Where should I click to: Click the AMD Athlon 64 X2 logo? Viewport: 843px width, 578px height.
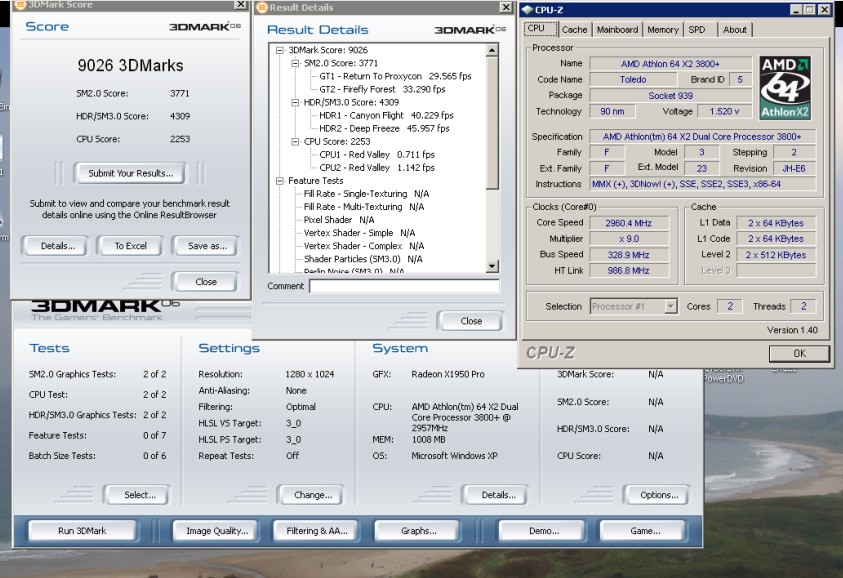pos(785,88)
